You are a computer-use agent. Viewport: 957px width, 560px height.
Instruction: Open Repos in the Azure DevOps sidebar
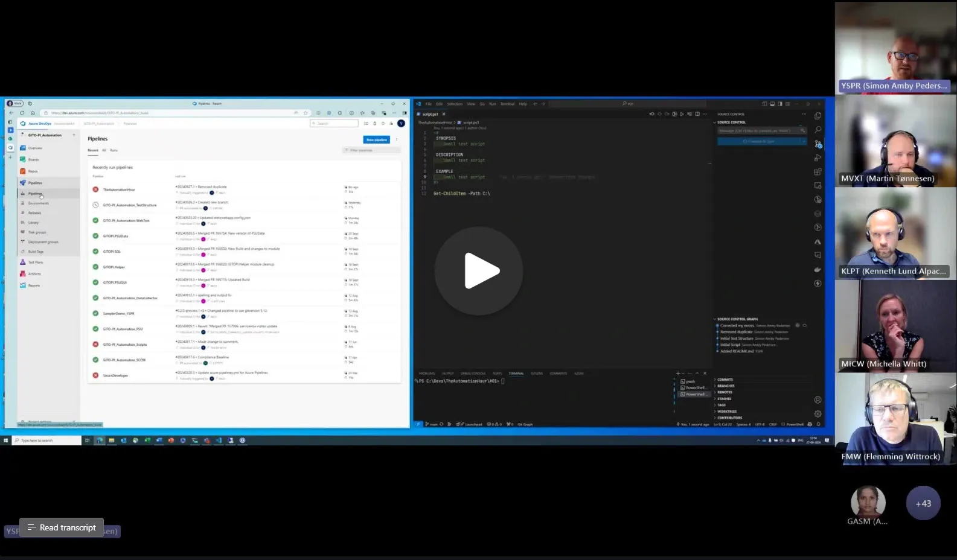click(33, 171)
